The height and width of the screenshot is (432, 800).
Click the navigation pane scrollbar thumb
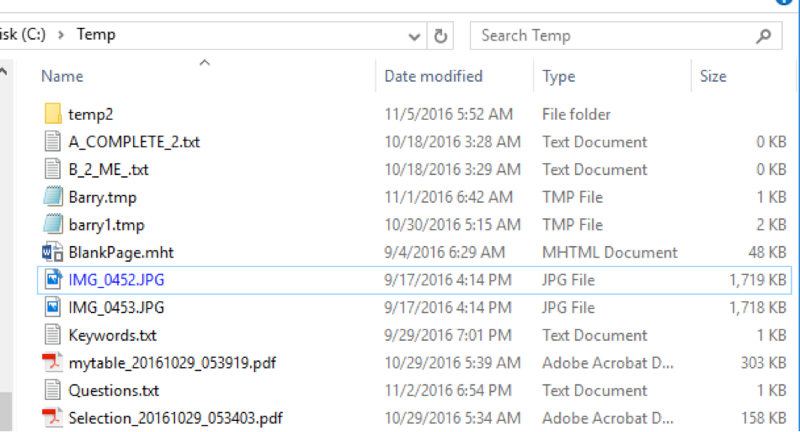[x=5, y=411]
